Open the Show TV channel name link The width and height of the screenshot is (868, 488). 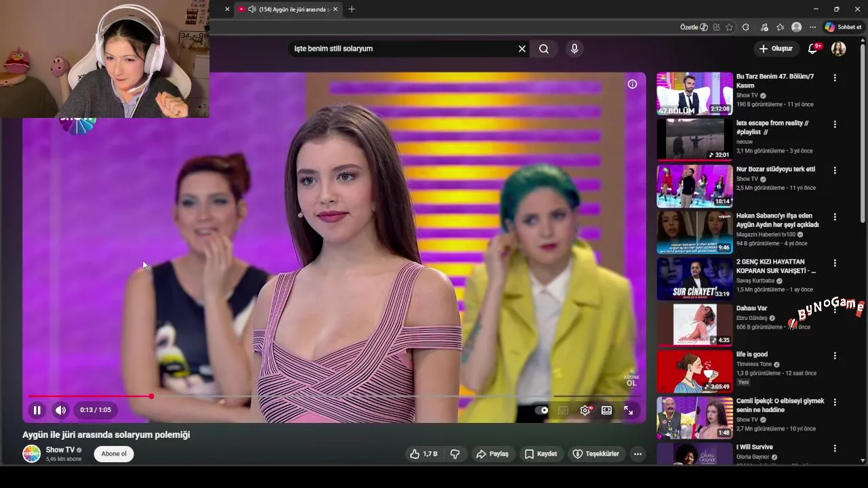pos(60,450)
